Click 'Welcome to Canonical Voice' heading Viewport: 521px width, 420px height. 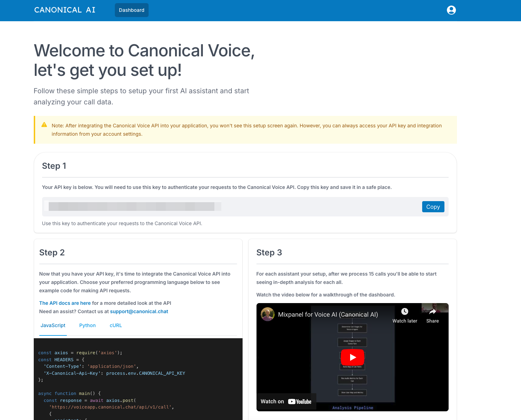(x=144, y=60)
